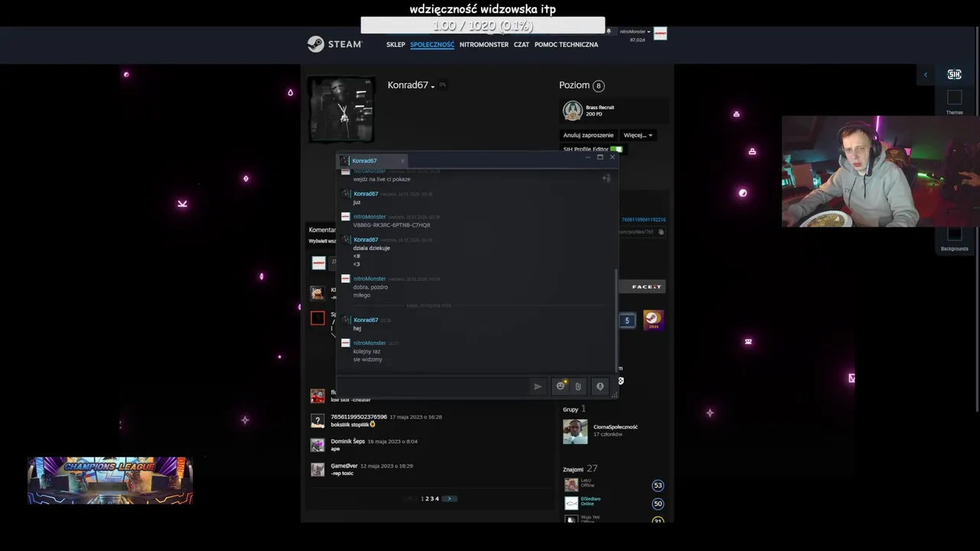980x551 pixels.
Task: Open comments page 4
Action: pyautogui.click(x=437, y=498)
